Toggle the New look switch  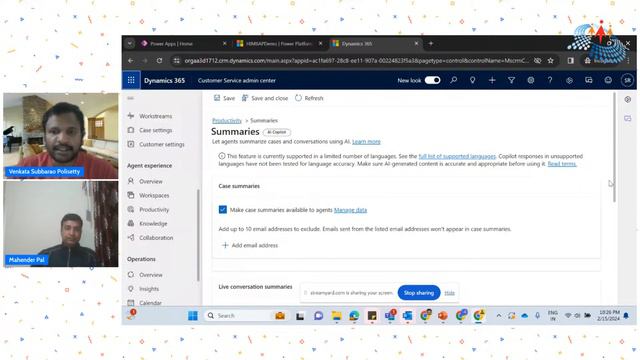click(x=432, y=80)
